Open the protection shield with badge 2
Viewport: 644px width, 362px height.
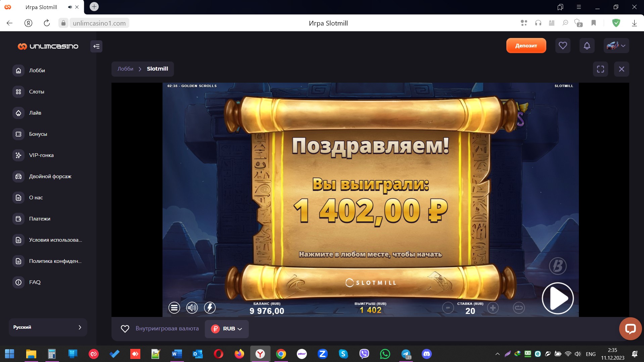tap(579, 23)
